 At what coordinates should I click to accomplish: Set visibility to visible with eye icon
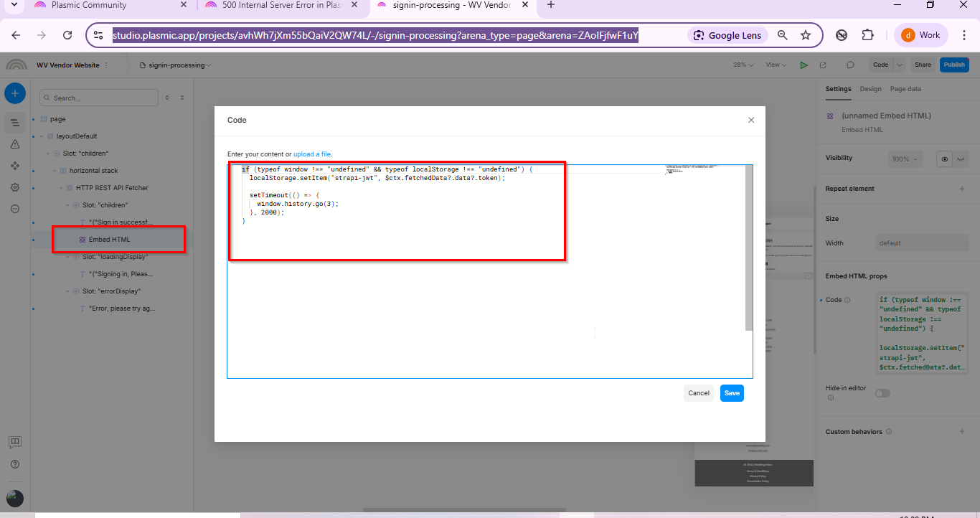click(945, 159)
